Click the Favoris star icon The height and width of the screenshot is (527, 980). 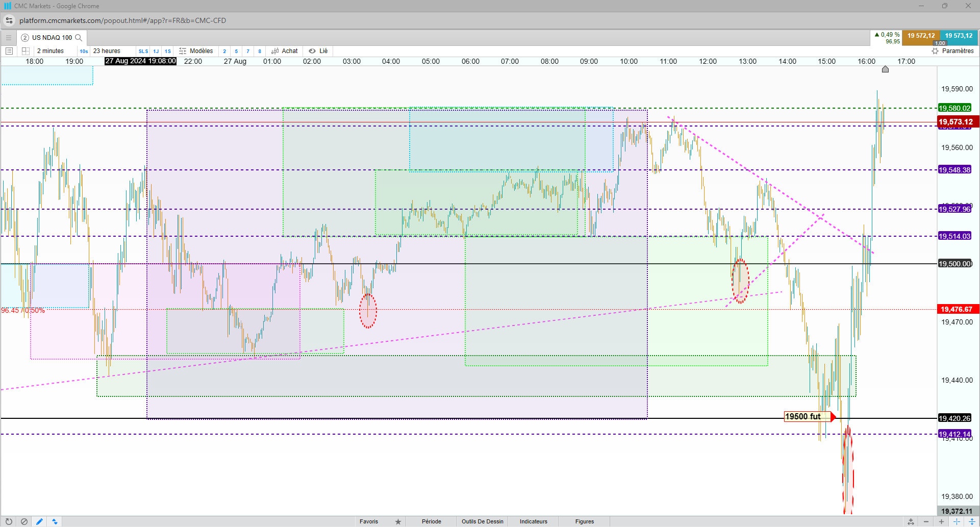click(x=398, y=521)
